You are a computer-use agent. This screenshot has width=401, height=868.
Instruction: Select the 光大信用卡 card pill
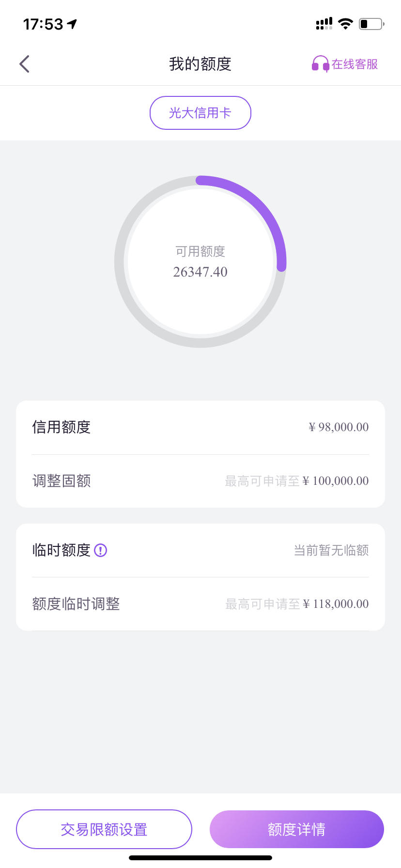tap(200, 113)
